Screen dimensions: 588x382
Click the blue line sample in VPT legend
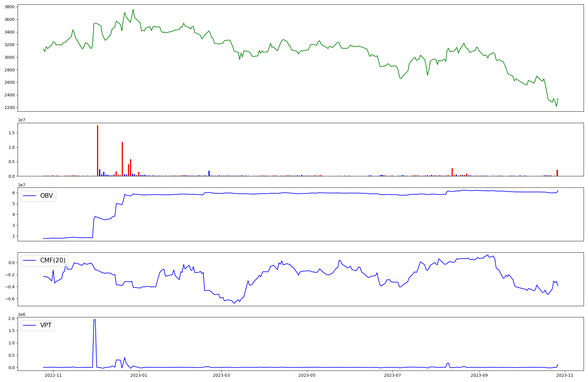(29, 325)
